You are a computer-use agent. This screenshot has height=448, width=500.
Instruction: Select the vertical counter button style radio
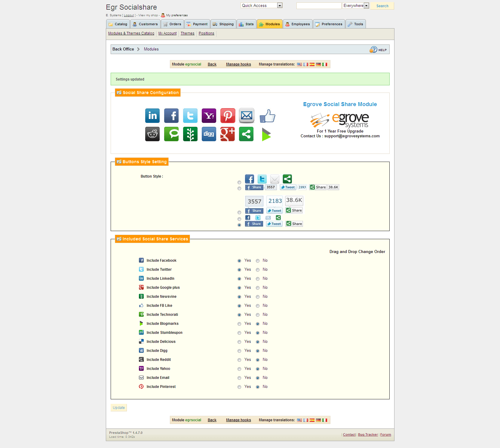pyautogui.click(x=239, y=212)
